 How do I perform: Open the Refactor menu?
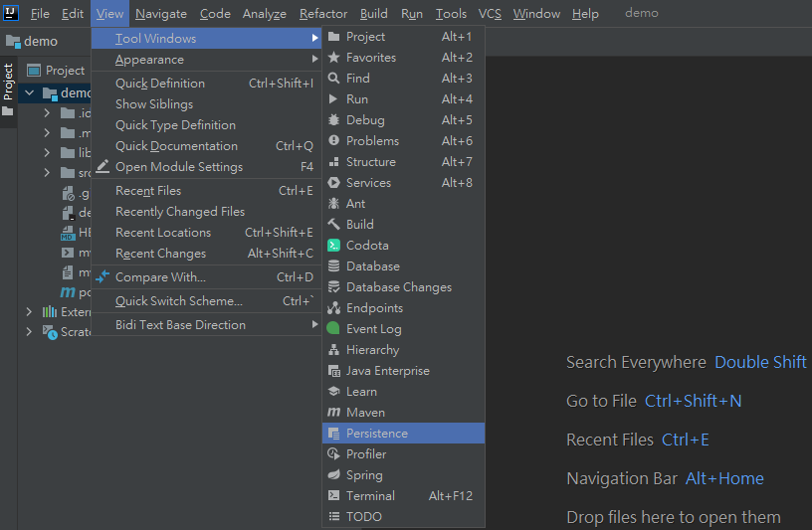pos(323,14)
